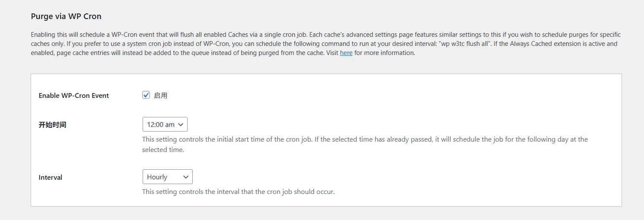The height and width of the screenshot is (220, 644).
Task: Click the 启用 label beside the checkbox
Action: [160, 96]
